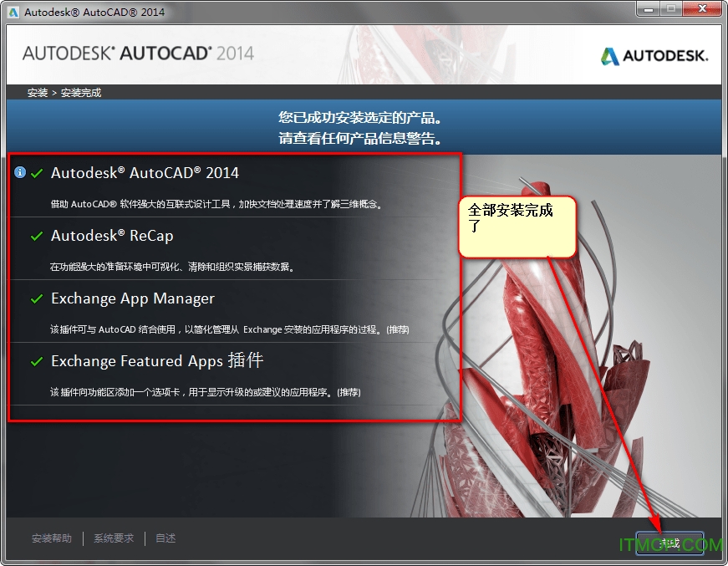The width and height of the screenshot is (728, 566).
Task: Close the AutoCAD 2014 installer window
Action: pyautogui.click(x=703, y=9)
